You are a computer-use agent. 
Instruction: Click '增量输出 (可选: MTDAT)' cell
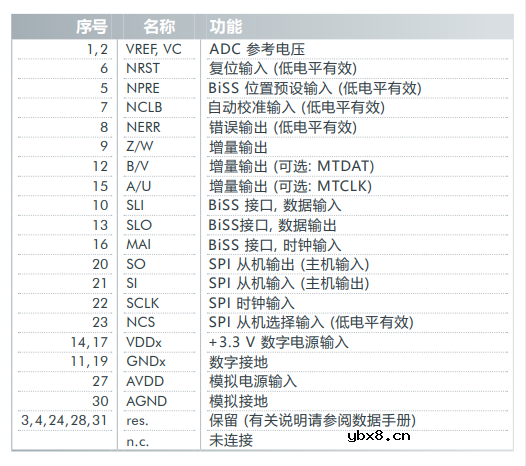292,166
